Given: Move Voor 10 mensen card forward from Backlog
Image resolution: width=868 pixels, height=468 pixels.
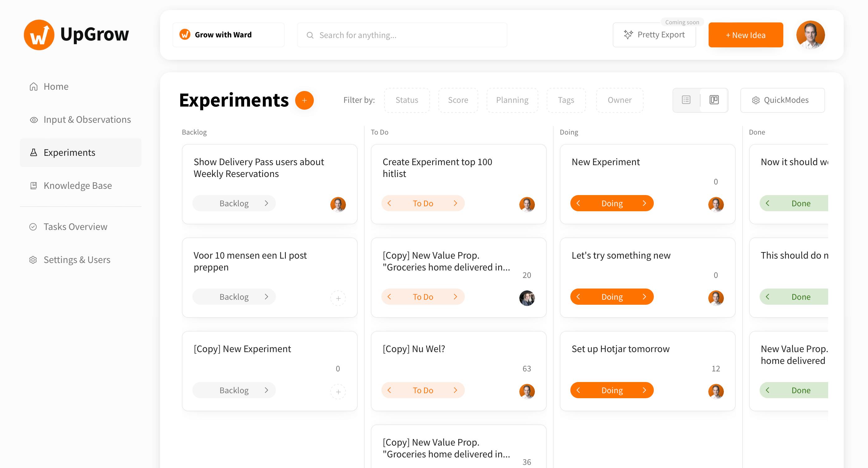Looking at the screenshot, I should 266,296.
